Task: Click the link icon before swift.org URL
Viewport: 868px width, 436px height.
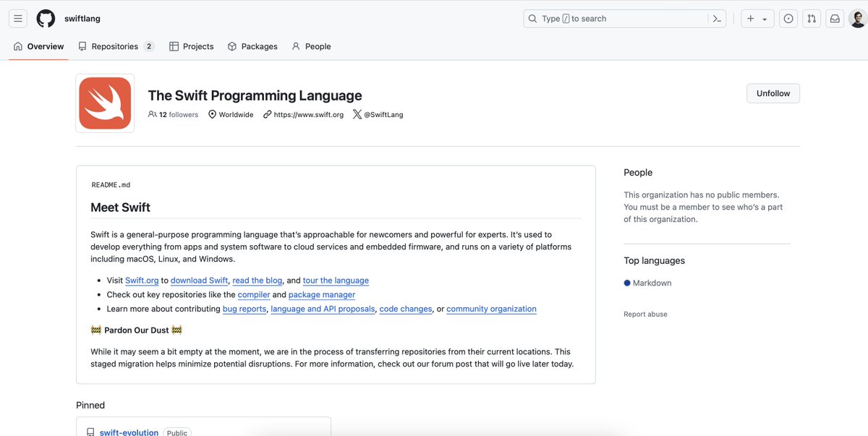Action: coord(266,114)
